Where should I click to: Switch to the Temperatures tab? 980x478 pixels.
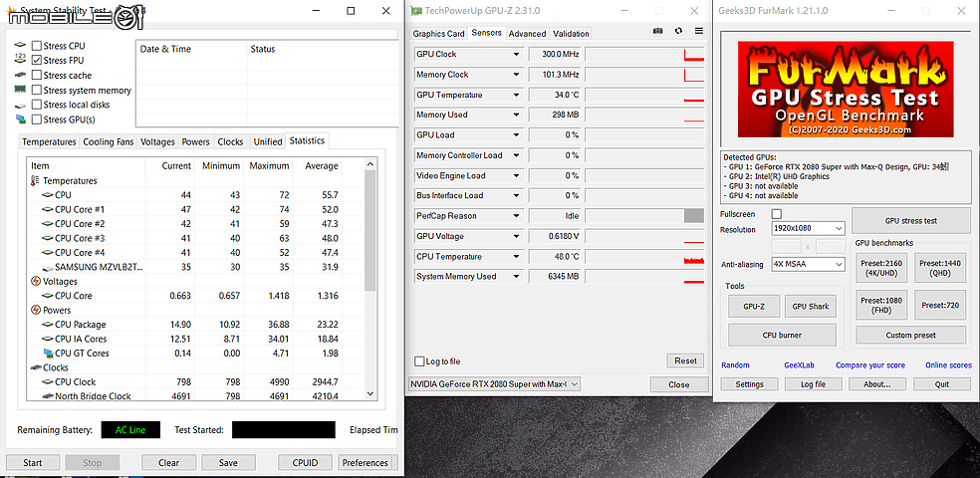click(49, 141)
